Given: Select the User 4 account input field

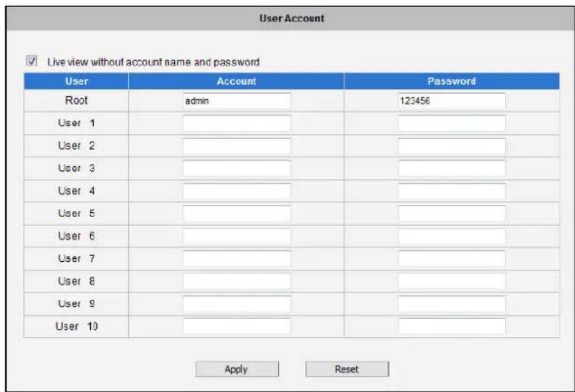Looking at the screenshot, I should [237, 191].
